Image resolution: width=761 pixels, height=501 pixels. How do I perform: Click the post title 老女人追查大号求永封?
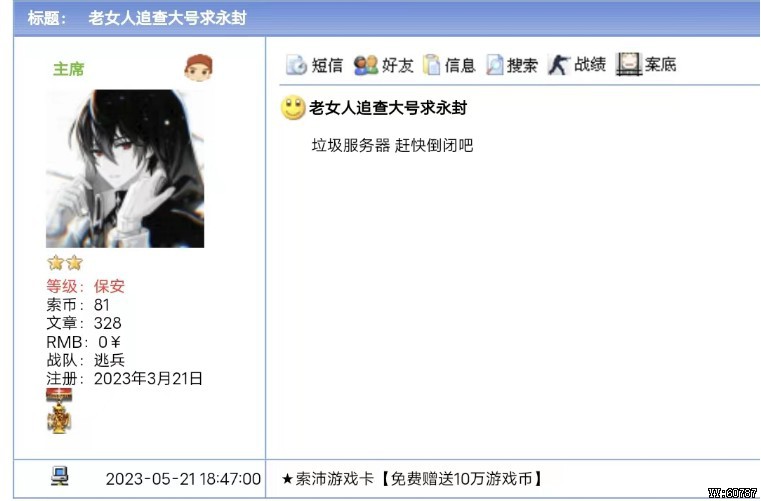click(x=388, y=108)
